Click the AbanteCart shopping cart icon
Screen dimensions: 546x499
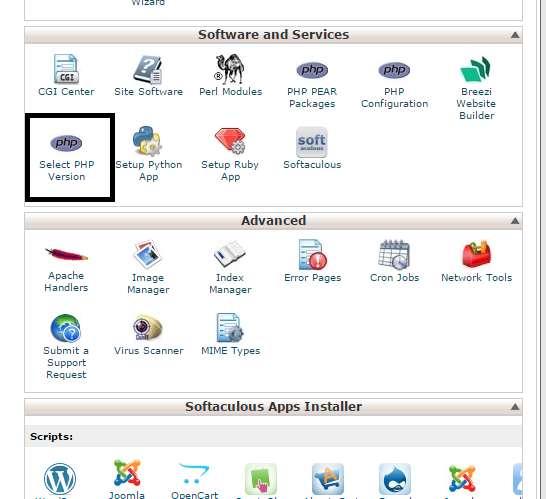point(328,479)
